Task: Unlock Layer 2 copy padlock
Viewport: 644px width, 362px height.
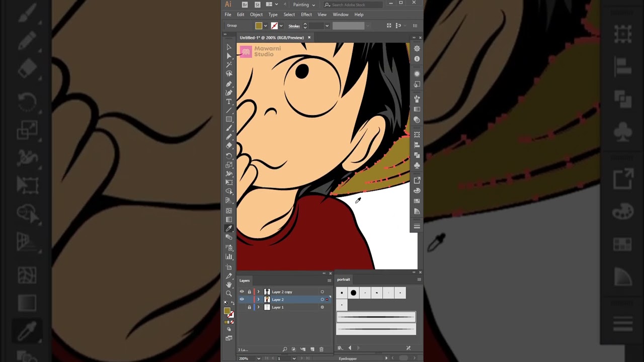Action: click(x=249, y=292)
